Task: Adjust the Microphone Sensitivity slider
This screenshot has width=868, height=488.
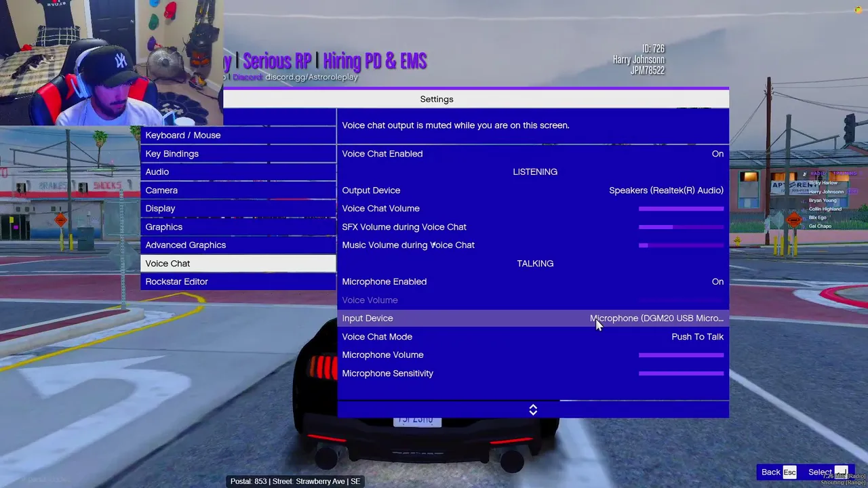Action: (681, 373)
